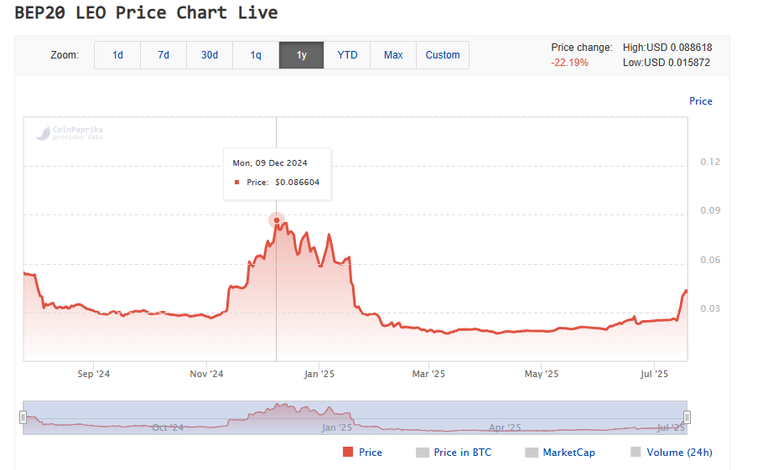This screenshot has width=768, height=470.
Task: Click the Low:USD 0.015872 text
Action: pyautogui.click(x=667, y=63)
